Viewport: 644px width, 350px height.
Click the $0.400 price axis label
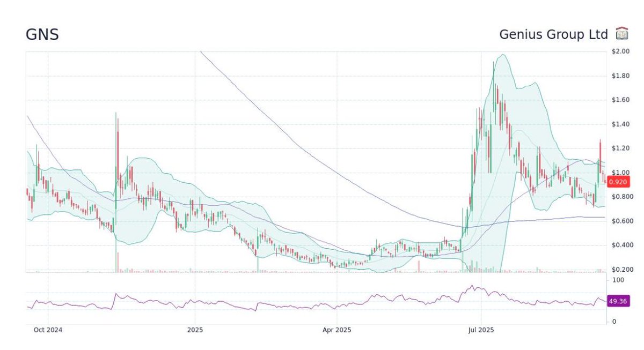621,245
